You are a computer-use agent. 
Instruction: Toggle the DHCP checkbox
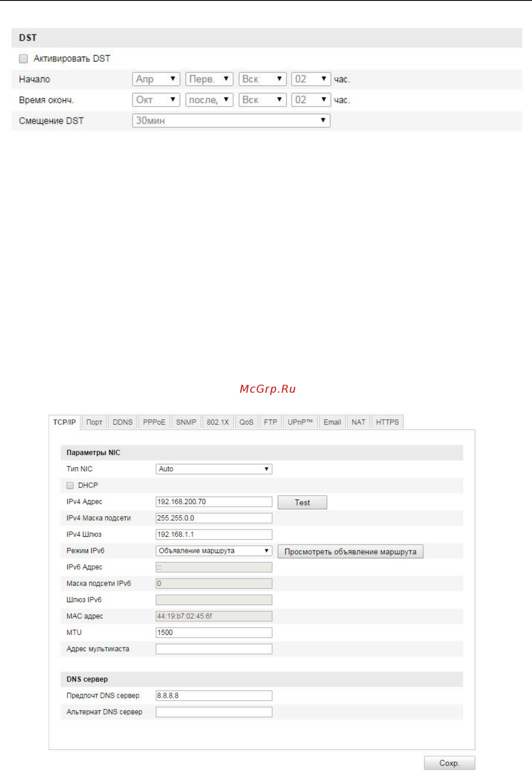70,485
